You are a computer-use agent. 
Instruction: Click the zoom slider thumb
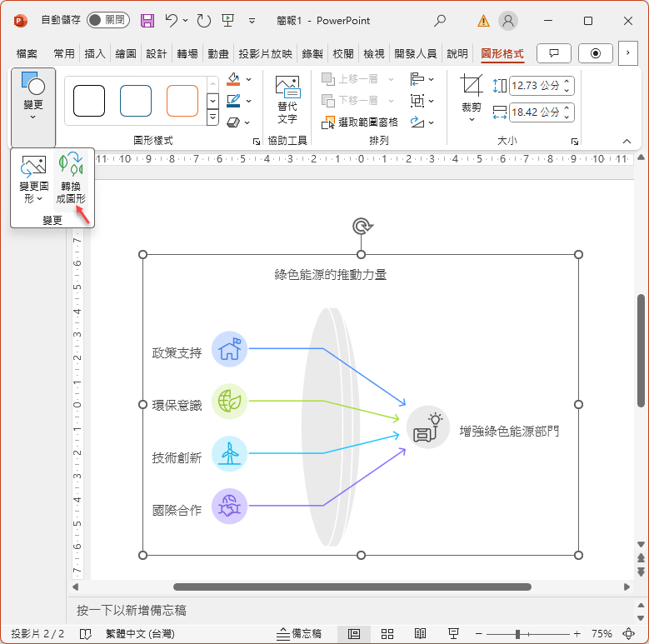[517, 634]
